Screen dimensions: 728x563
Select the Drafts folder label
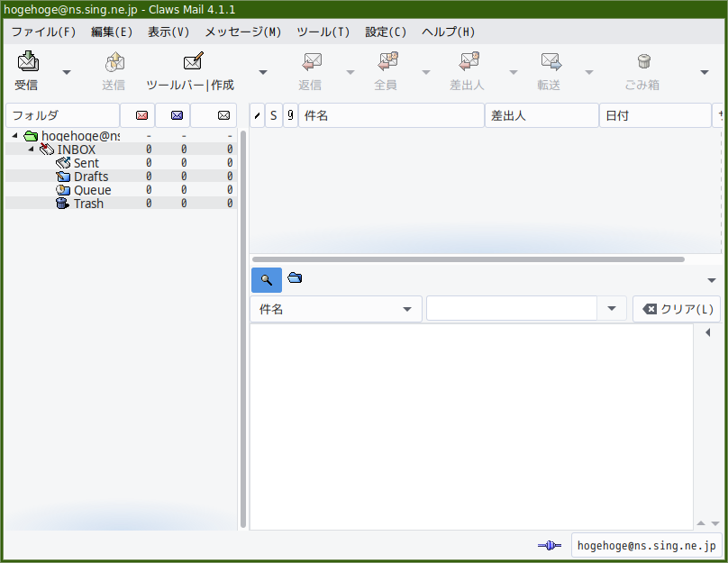pyautogui.click(x=91, y=177)
